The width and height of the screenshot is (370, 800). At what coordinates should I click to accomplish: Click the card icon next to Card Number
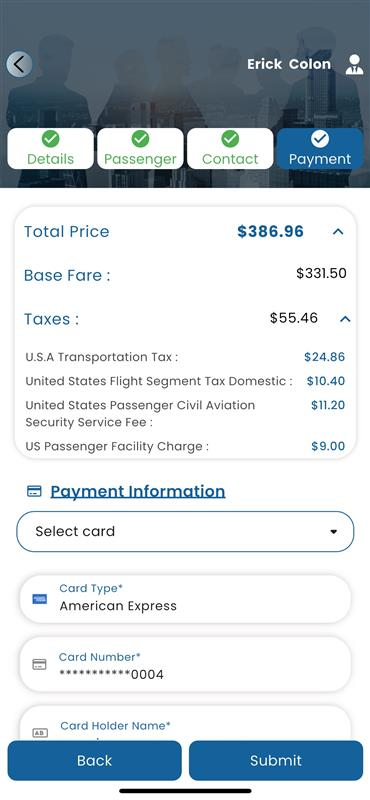point(39,664)
